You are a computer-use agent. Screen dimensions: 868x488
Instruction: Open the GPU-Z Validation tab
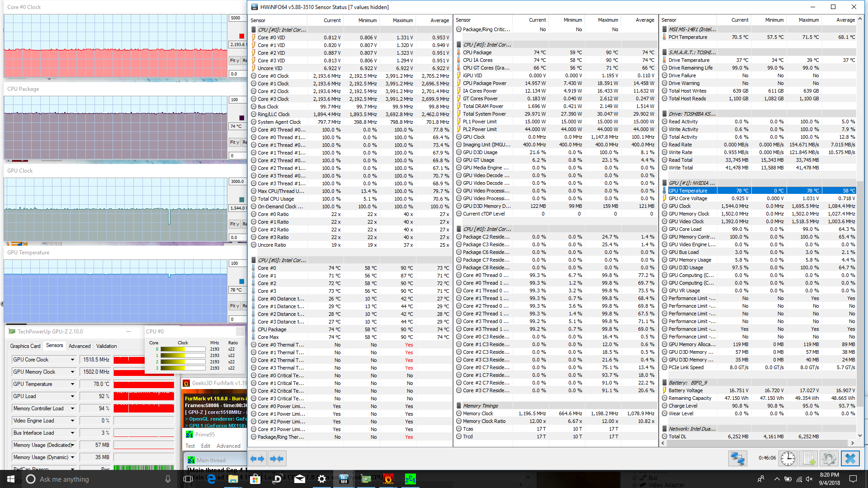[106, 346]
